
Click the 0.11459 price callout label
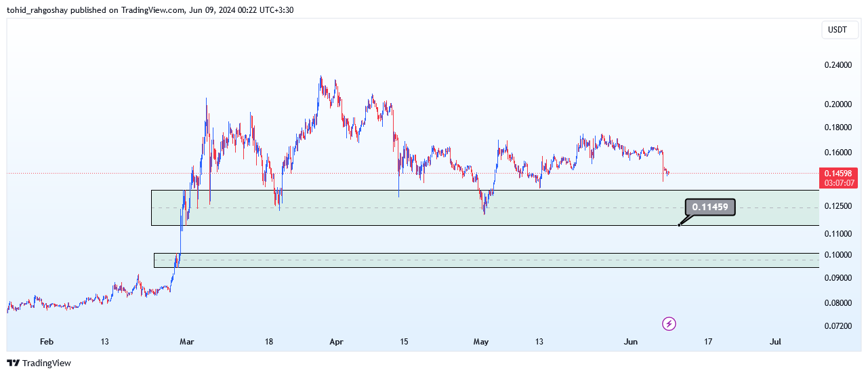(x=710, y=208)
